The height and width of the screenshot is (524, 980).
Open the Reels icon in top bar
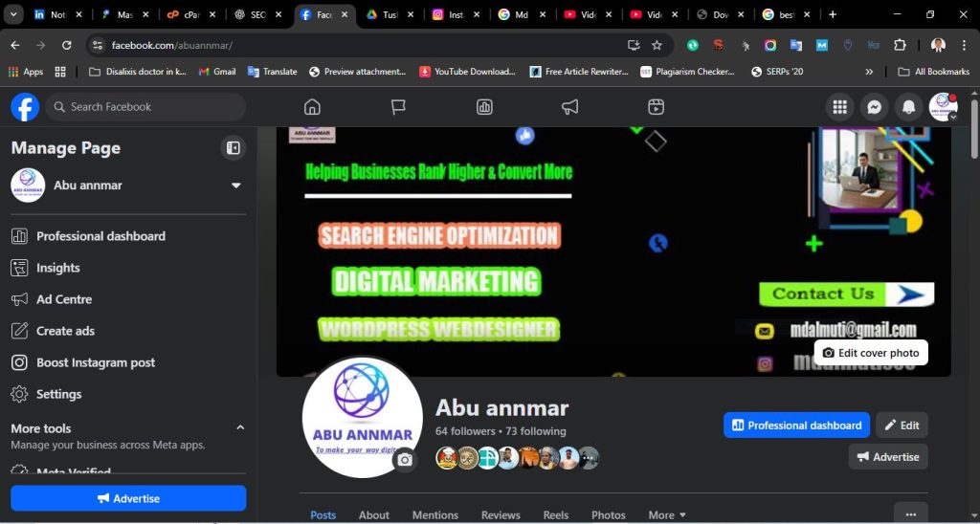656,107
